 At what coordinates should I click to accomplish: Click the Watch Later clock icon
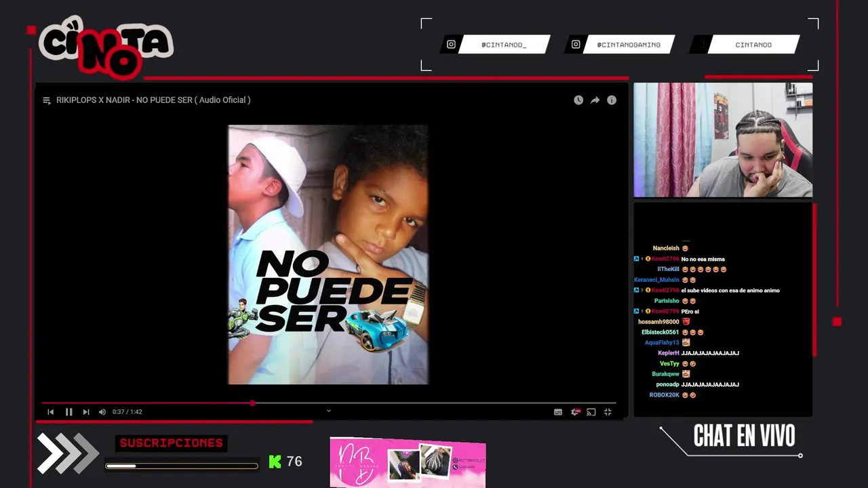pos(578,100)
